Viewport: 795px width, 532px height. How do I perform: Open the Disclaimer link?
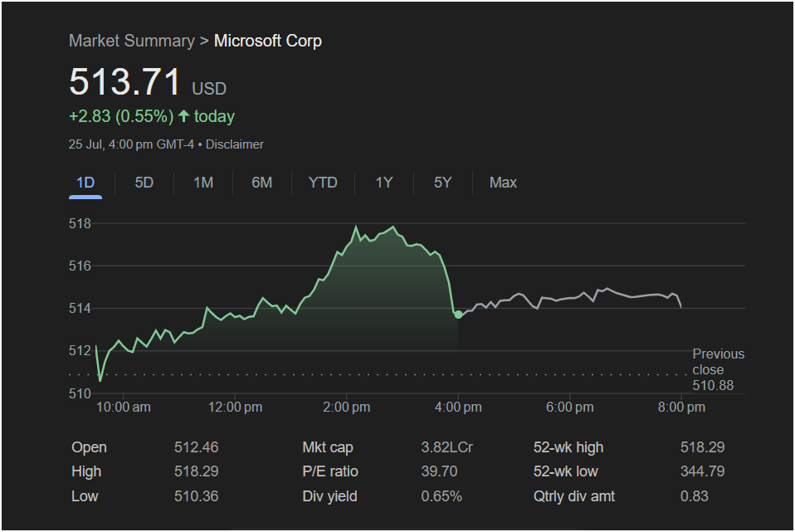pyautogui.click(x=234, y=144)
